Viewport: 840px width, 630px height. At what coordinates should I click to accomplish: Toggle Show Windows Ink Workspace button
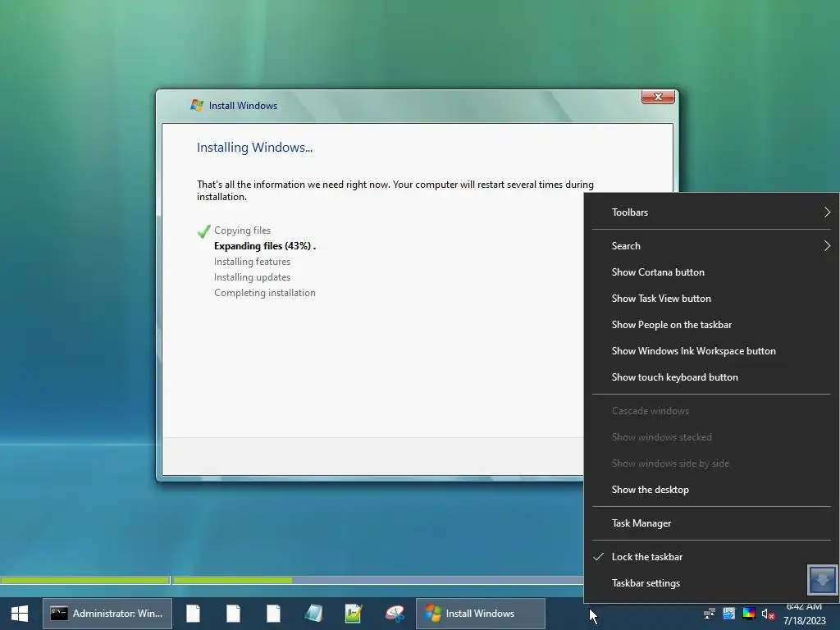click(711, 351)
